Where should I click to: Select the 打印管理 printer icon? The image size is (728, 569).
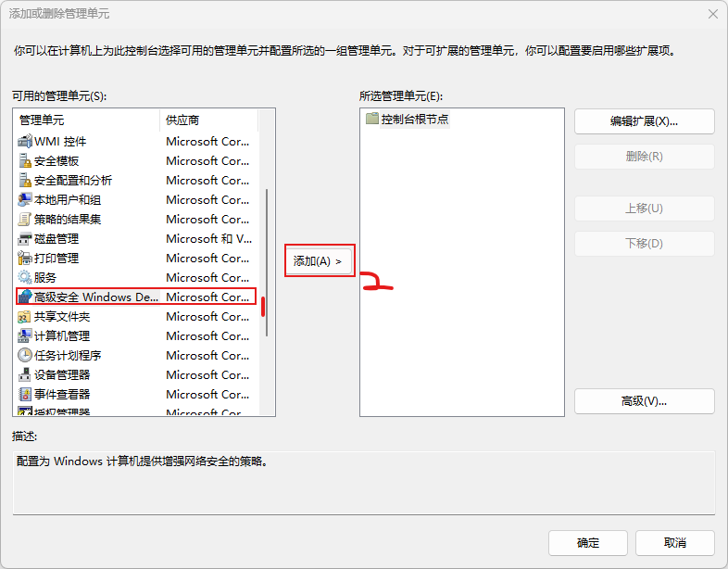25,259
